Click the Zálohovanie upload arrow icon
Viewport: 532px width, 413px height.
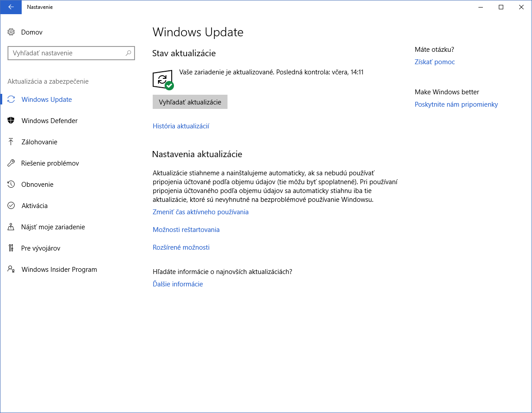pos(12,142)
